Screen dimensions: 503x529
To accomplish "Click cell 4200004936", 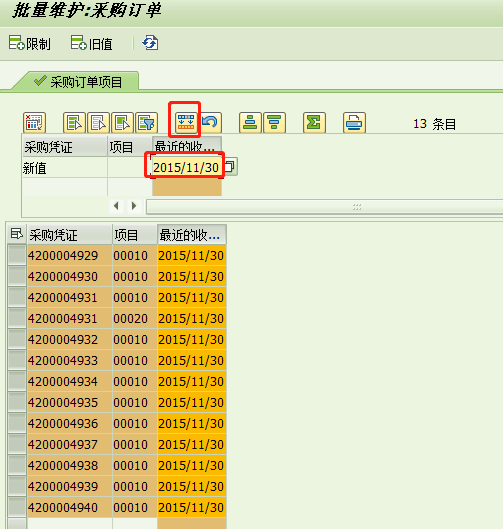I will tap(69, 423).
